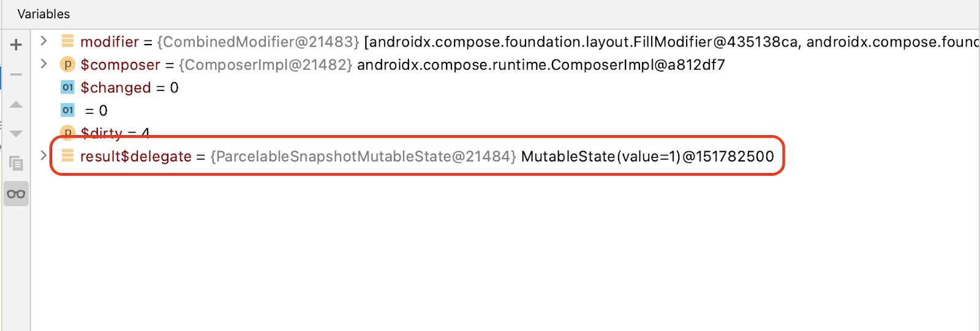980x331 pixels.
Task: Toggle the show watches glasses icon
Action: click(x=16, y=194)
